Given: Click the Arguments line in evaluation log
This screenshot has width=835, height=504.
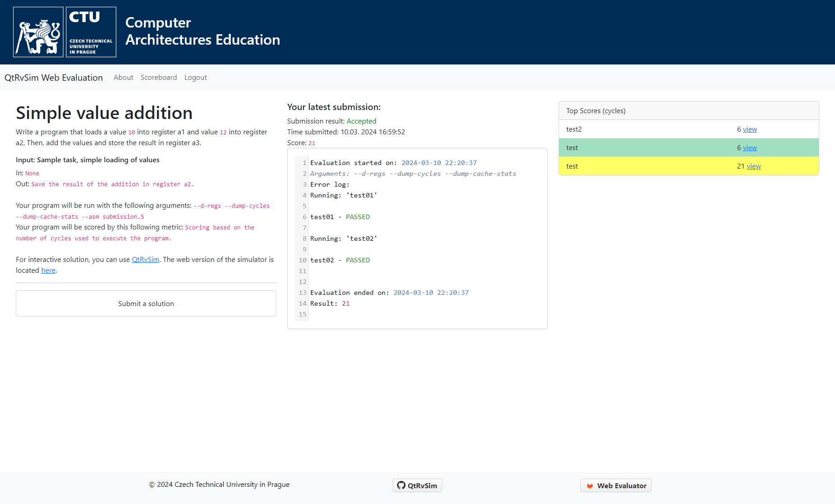Looking at the screenshot, I should click(413, 174).
